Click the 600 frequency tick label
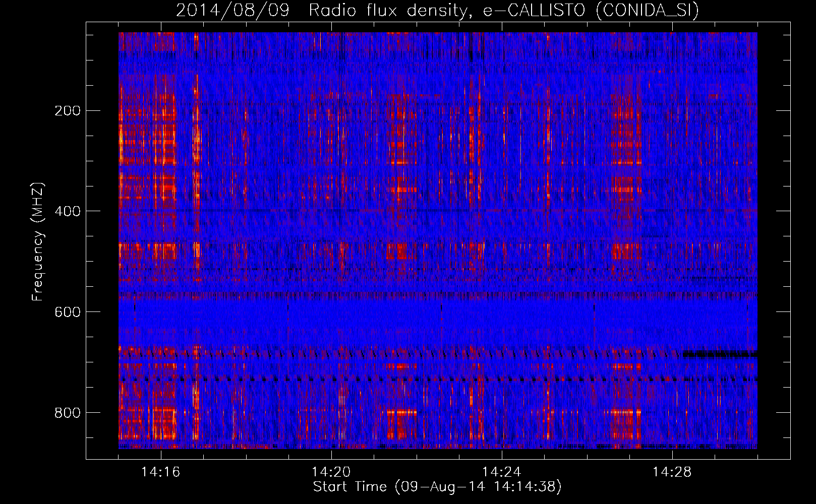This screenshot has height=504, width=816. 68,312
